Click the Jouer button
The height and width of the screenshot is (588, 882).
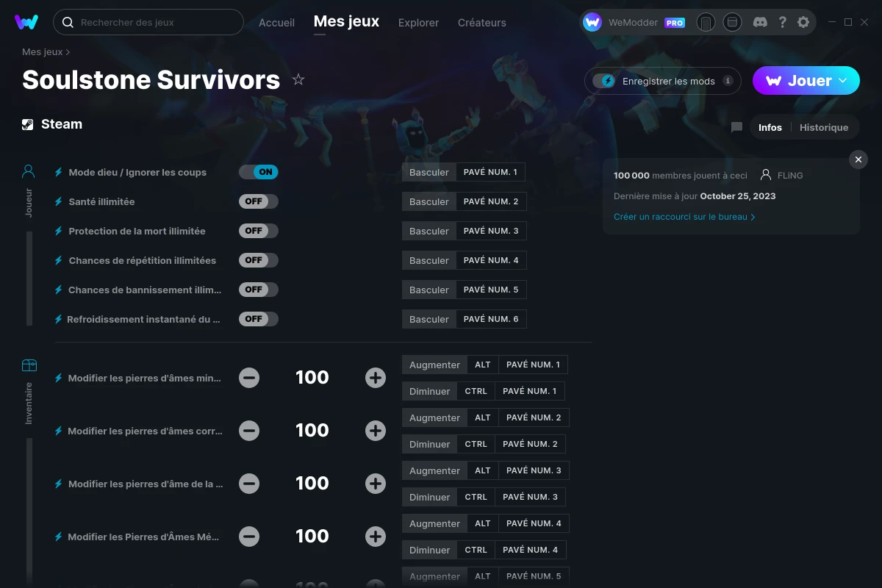tap(806, 81)
